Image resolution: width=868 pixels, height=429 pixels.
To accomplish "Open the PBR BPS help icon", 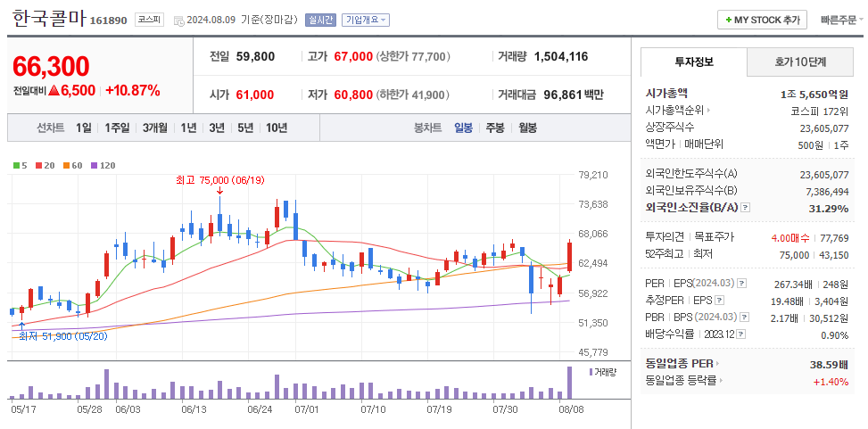I will coord(745,318).
